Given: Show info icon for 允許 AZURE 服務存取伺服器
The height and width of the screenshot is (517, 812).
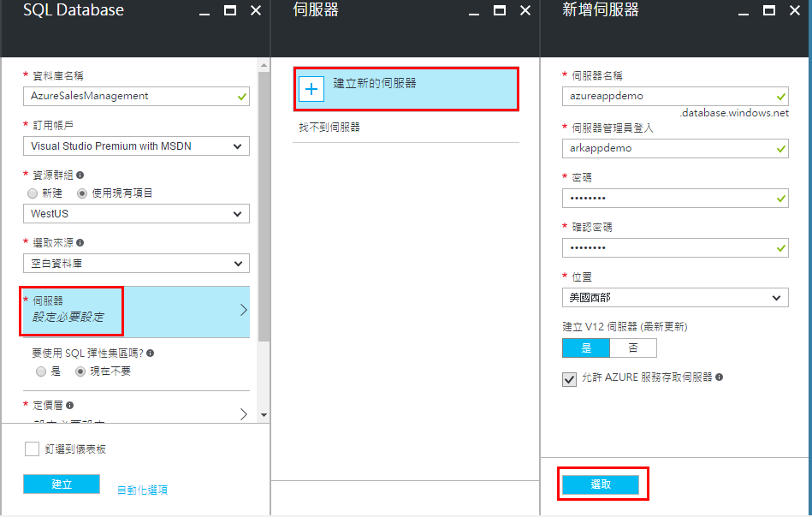Looking at the screenshot, I should click(x=720, y=377).
